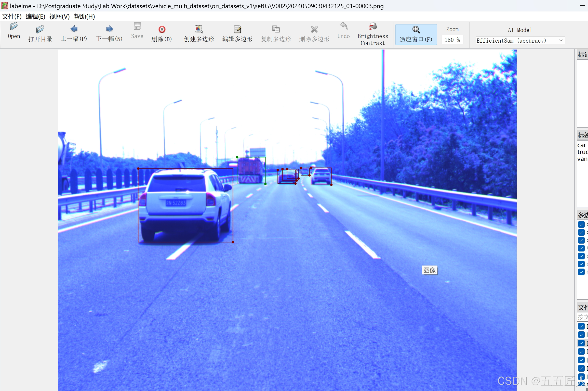Image resolution: width=588 pixels, height=391 pixels.
Task: Open the 视图(V) menu
Action: (x=59, y=17)
